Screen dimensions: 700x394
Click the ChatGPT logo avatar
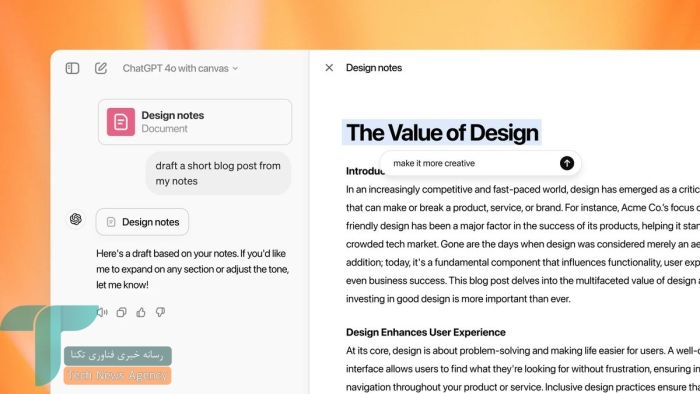click(76, 219)
